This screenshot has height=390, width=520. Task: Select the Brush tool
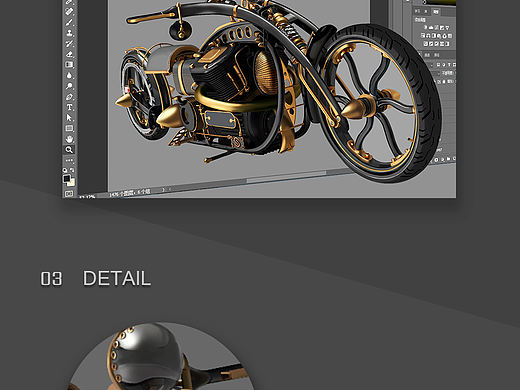tap(69, 22)
